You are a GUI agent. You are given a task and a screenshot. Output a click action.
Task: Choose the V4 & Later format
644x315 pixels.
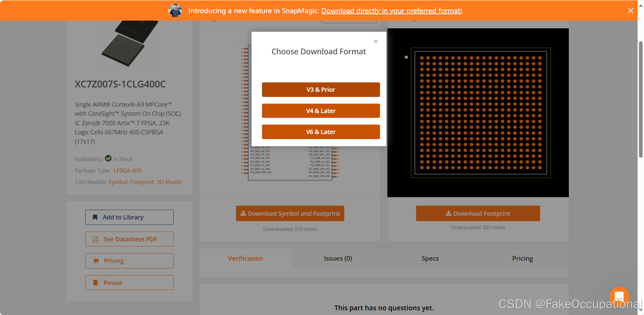[x=321, y=111]
